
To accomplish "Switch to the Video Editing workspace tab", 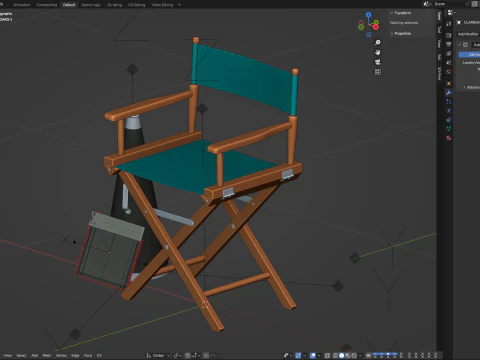I will [162, 5].
